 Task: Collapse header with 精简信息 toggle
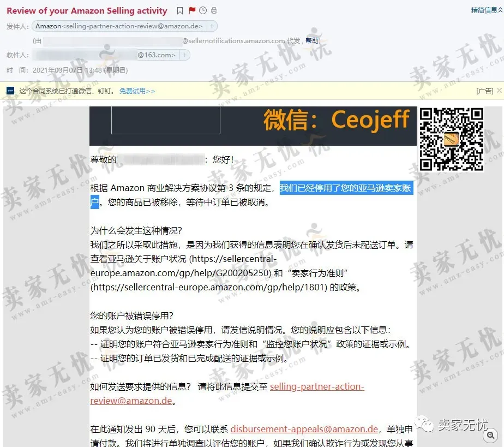click(487, 10)
